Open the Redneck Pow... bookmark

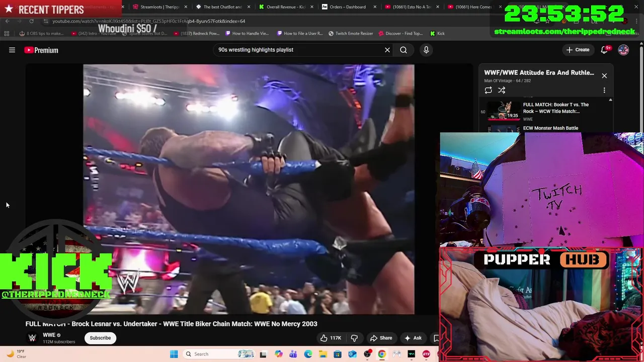click(x=197, y=34)
